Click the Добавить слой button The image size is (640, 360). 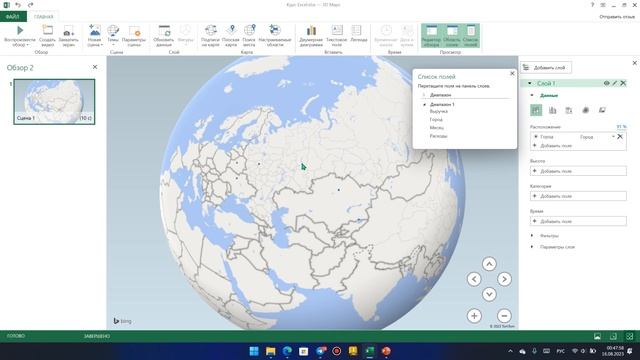coord(546,68)
